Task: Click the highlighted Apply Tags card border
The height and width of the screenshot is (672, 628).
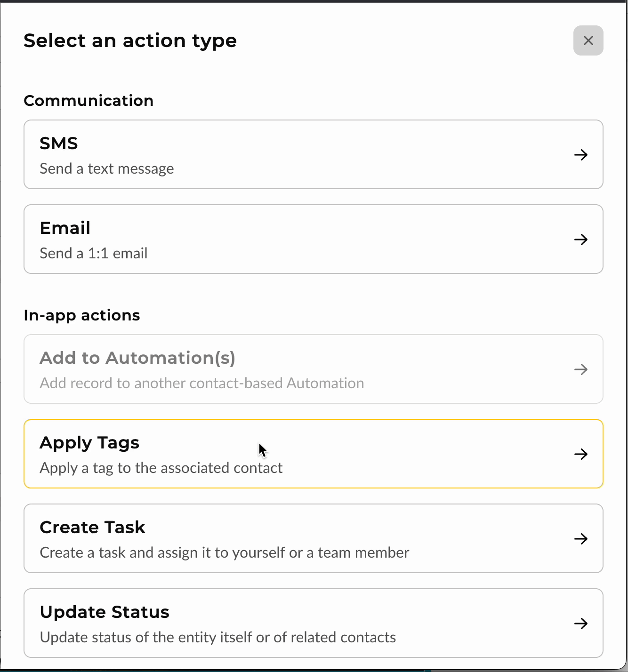Action: pos(314,419)
